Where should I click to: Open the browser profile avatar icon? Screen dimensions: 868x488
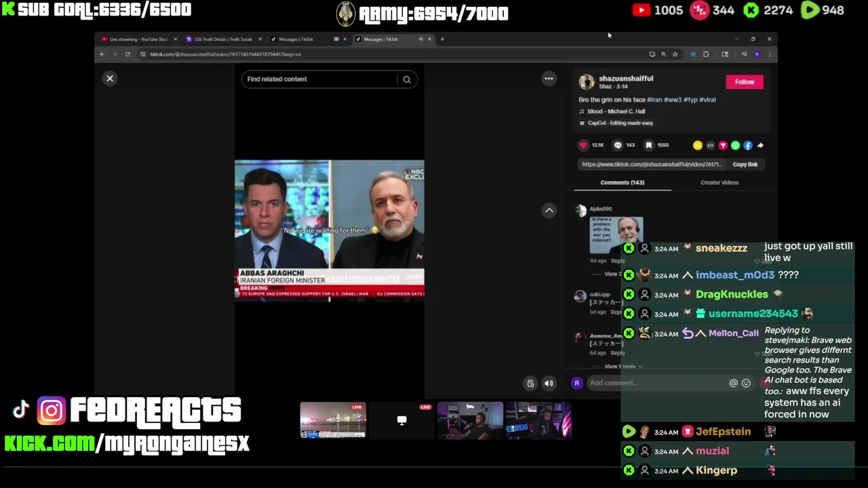757,54
